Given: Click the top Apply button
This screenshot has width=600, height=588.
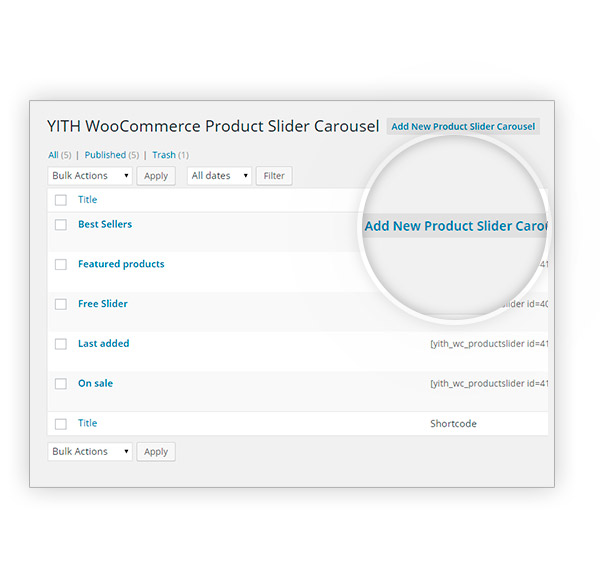Looking at the screenshot, I should (156, 176).
